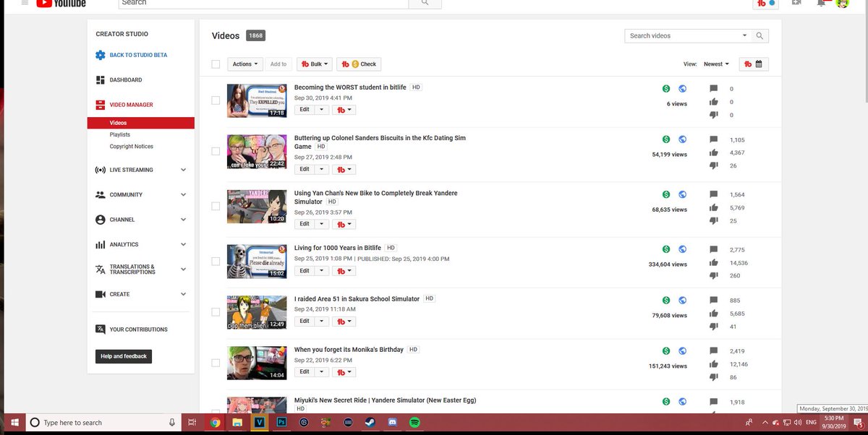Open thumbnail of Using Yan Chan's New Bike
The height and width of the screenshot is (435, 868).
[x=257, y=207]
